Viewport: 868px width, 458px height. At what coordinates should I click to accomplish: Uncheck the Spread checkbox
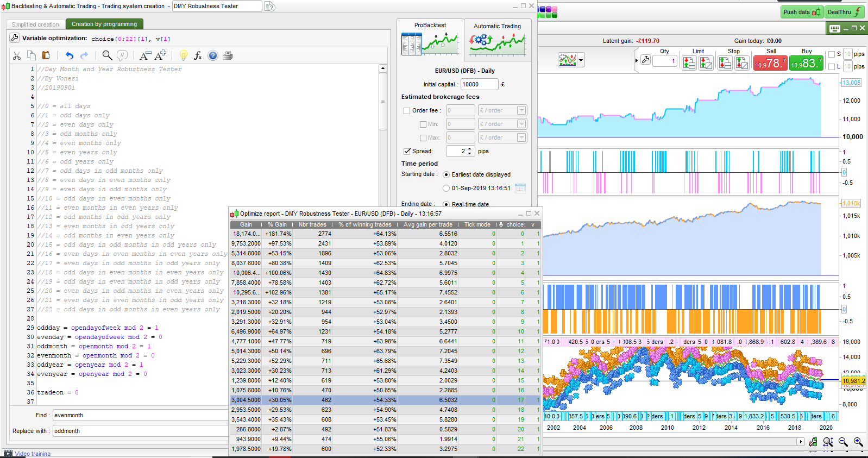point(407,152)
